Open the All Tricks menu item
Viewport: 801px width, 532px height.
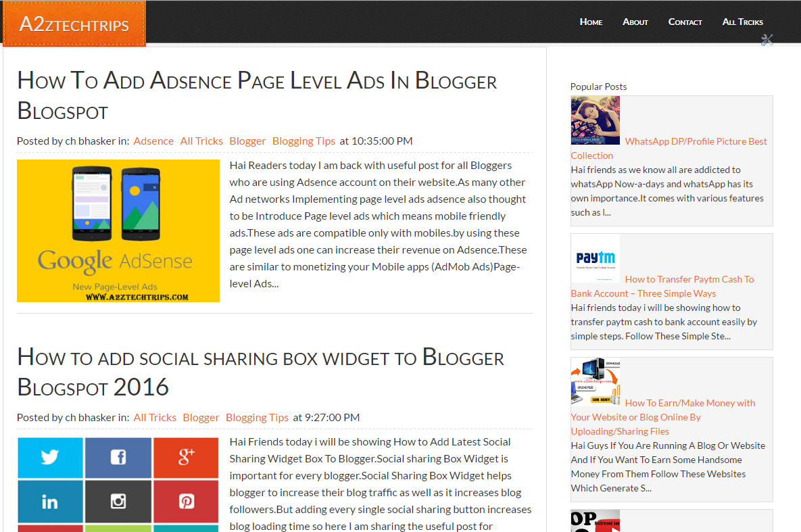[x=742, y=22]
